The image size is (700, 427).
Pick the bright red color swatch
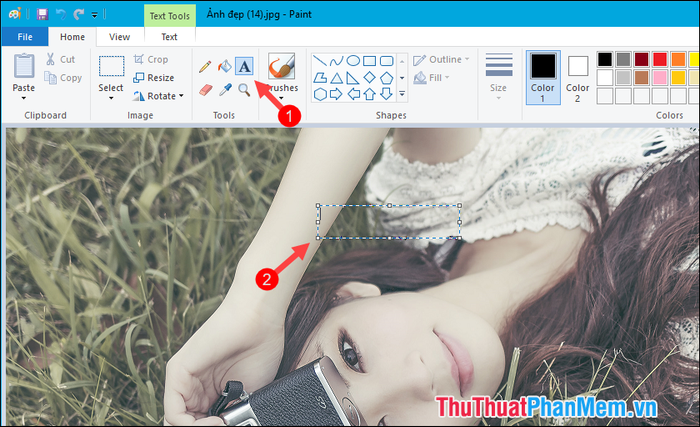660,59
